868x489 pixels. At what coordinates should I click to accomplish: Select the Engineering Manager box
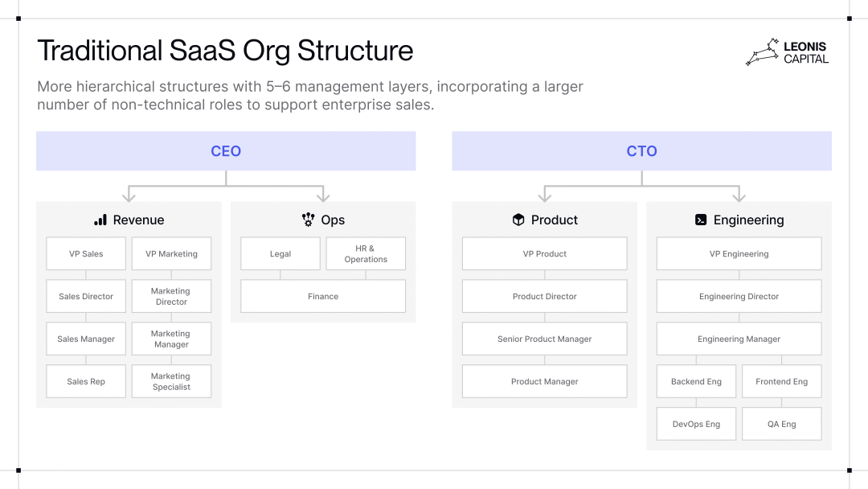739,339
